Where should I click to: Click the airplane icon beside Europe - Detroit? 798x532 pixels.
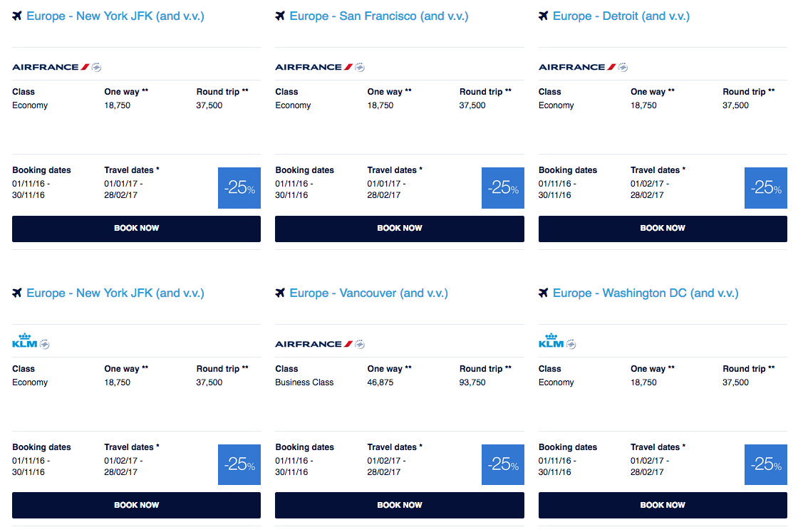pos(544,15)
